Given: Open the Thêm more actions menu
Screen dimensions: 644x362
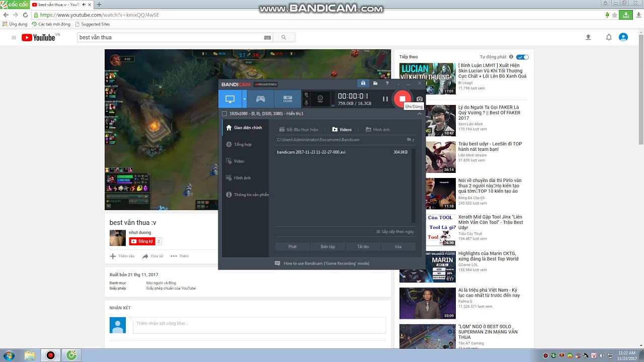Looking at the screenshot, I should point(180,256).
